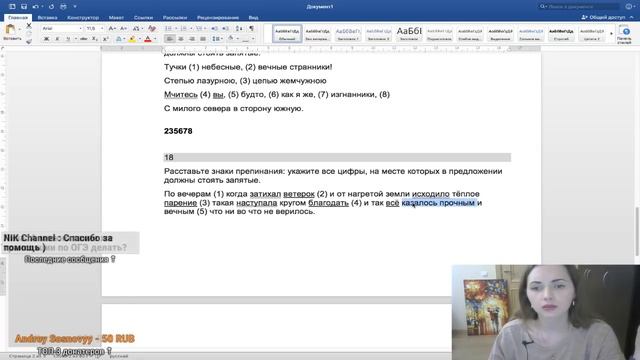Switch to the Ссылки tab

click(x=143, y=18)
